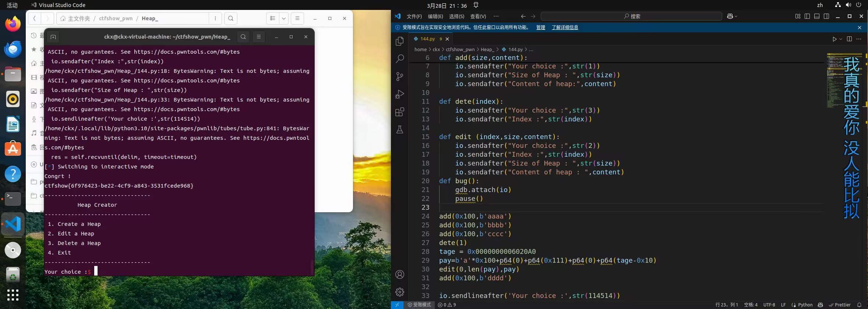868x309 pixels.
Task: Split the editor to the right
Action: 849,39
